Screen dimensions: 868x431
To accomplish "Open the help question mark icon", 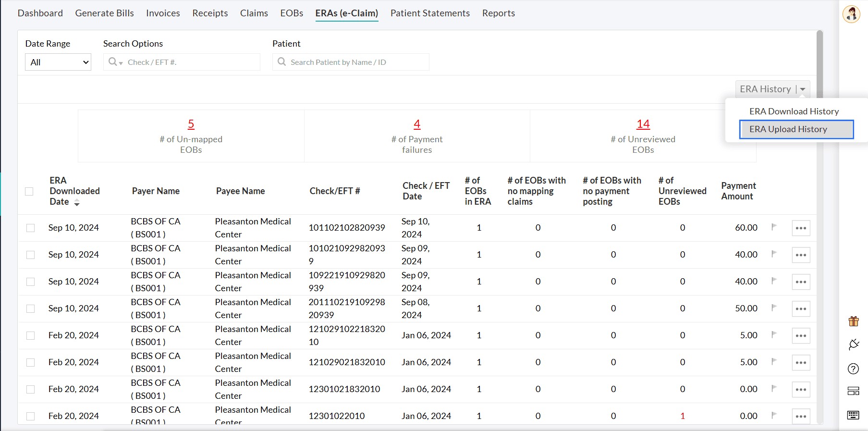I will [x=853, y=369].
